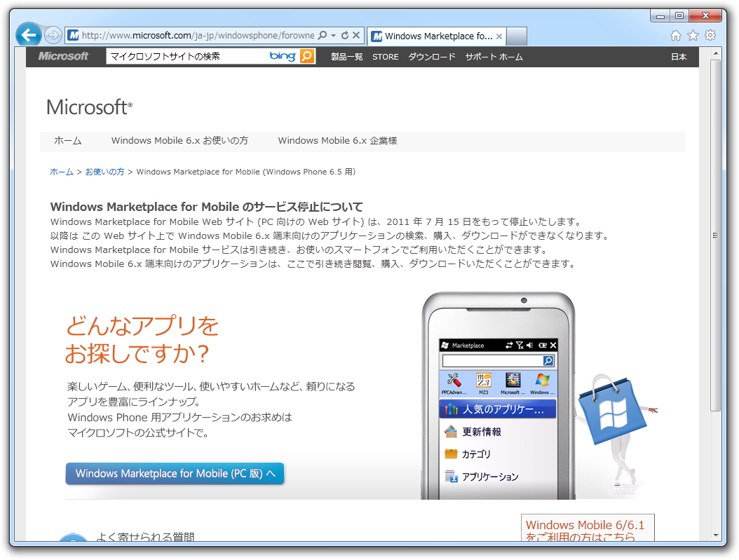
Task: Click the Windows Marketplace for Mobile (PC 版) button
Action: coord(175,473)
